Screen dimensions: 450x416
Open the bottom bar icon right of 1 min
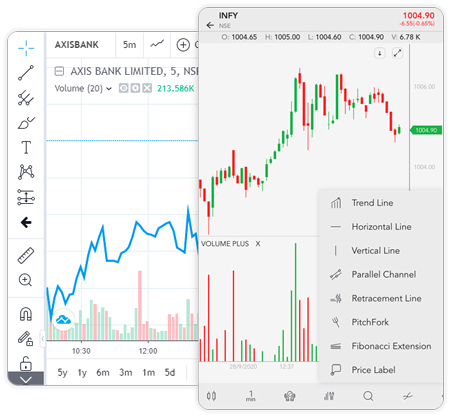pos(290,396)
